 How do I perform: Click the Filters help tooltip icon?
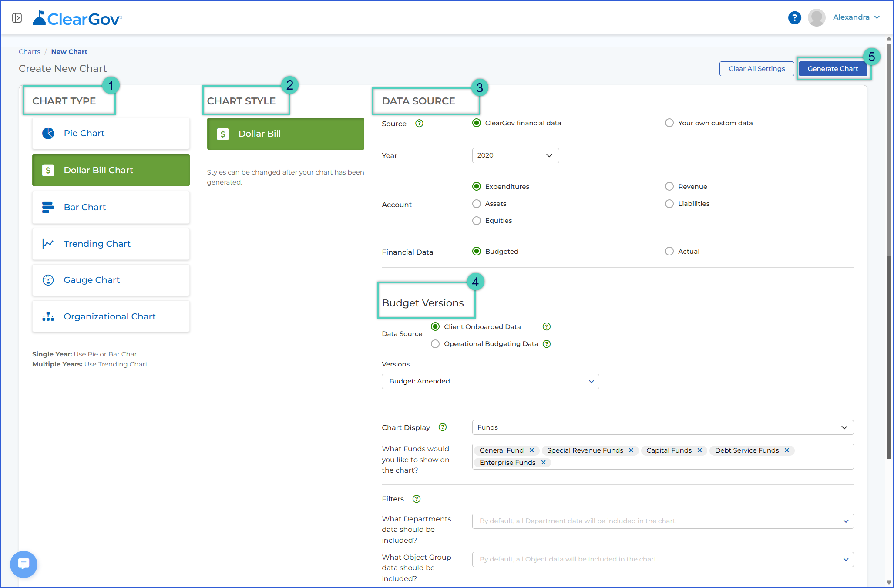click(417, 499)
